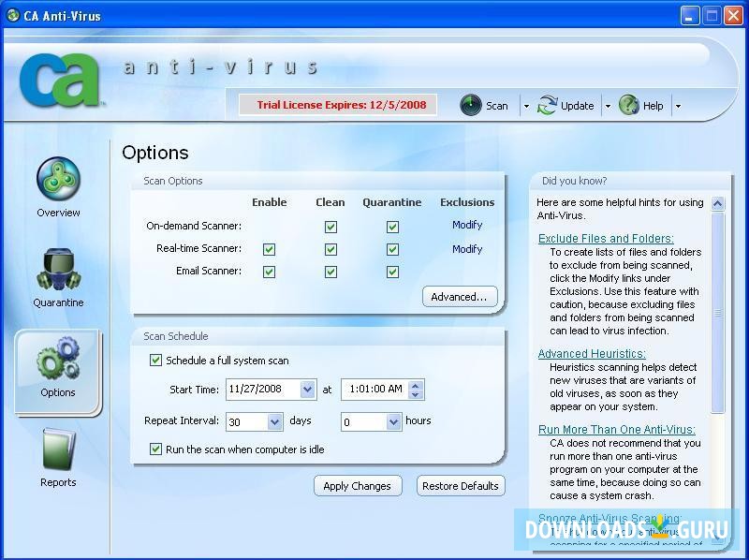Image resolution: width=749 pixels, height=560 pixels.
Task: Minimize the CA Anti-Virus window
Action: tap(689, 16)
